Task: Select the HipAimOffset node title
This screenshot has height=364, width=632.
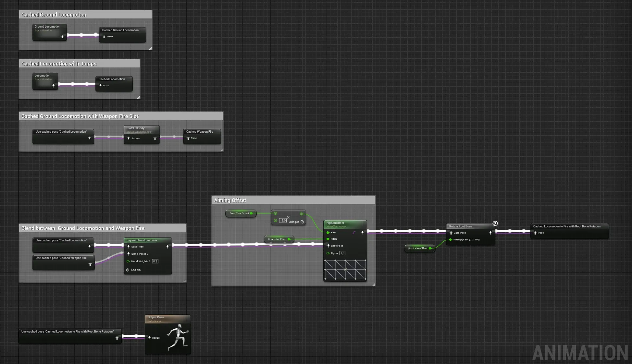Action: coord(335,223)
